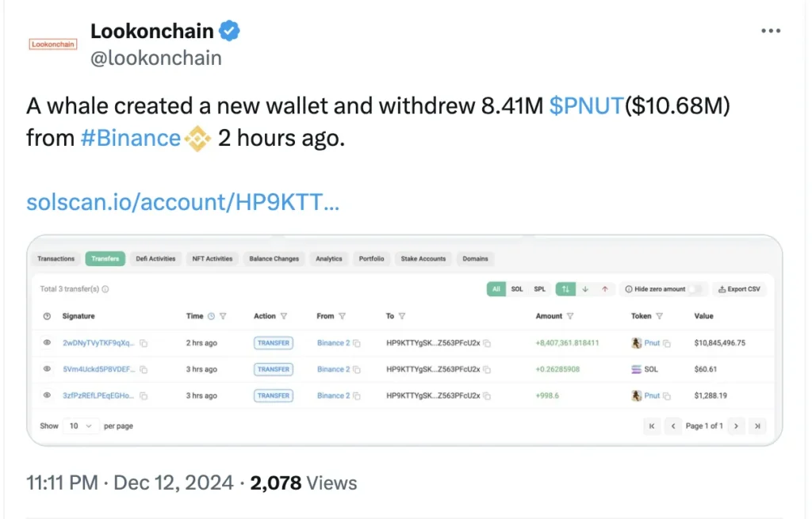Open the solscan.io account link
This screenshot has height=519, width=812.
pyautogui.click(x=182, y=202)
